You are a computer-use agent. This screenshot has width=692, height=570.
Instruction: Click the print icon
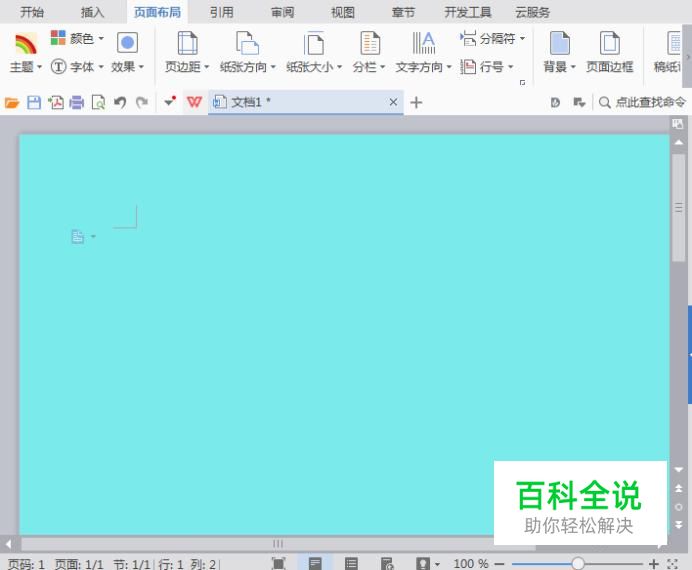(76, 103)
